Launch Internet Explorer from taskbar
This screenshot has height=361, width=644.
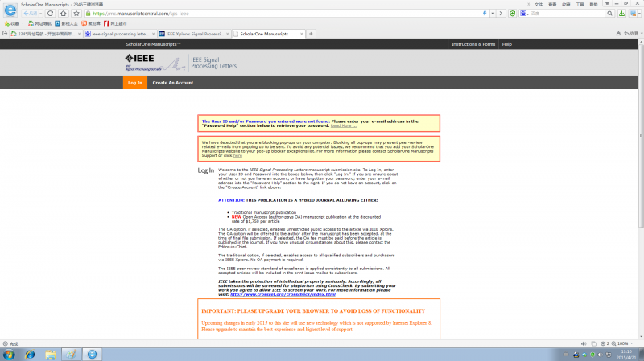coord(30,355)
